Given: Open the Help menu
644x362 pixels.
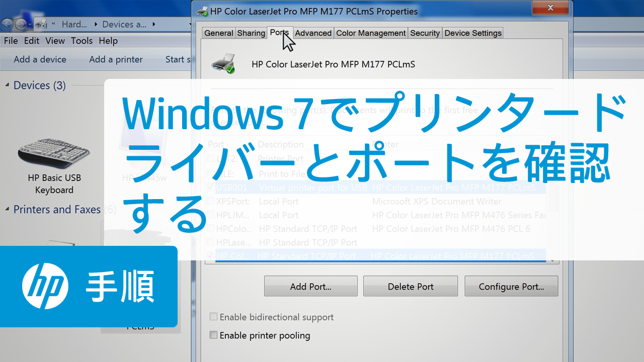Looking at the screenshot, I should pyautogui.click(x=108, y=41).
